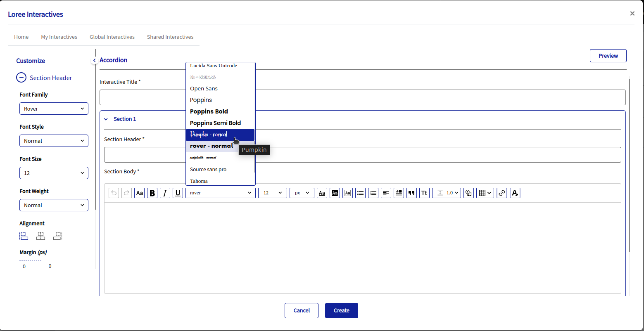Image resolution: width=644 pixels, height=331 pixels.
Task: Go to the Home tab
Action: [21, 37]
